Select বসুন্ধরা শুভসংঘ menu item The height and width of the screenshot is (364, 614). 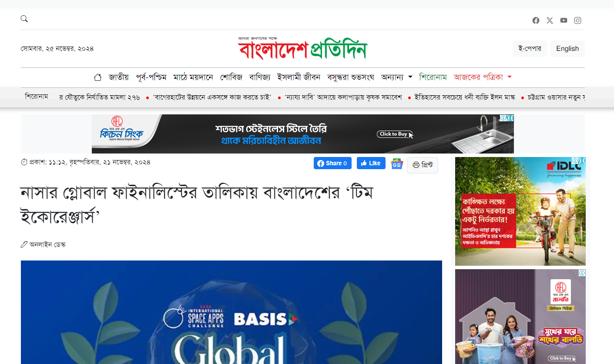(x=351, y=77)
